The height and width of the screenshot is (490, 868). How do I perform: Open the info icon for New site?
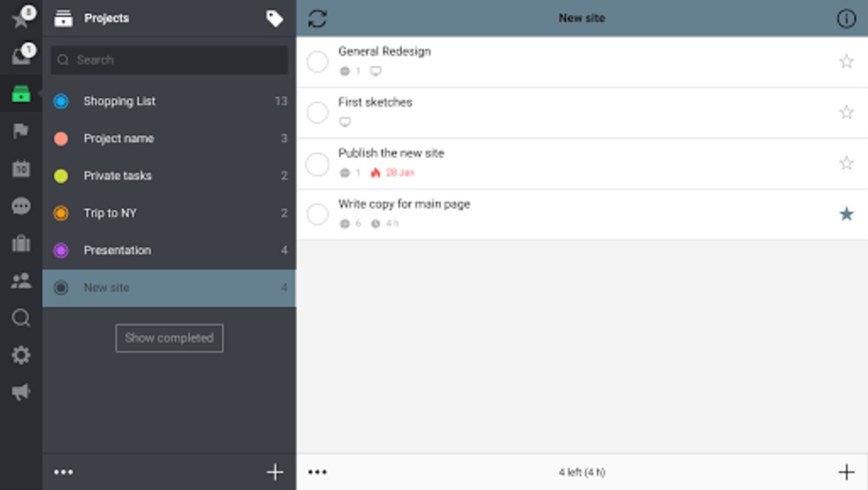click(846, 18)
